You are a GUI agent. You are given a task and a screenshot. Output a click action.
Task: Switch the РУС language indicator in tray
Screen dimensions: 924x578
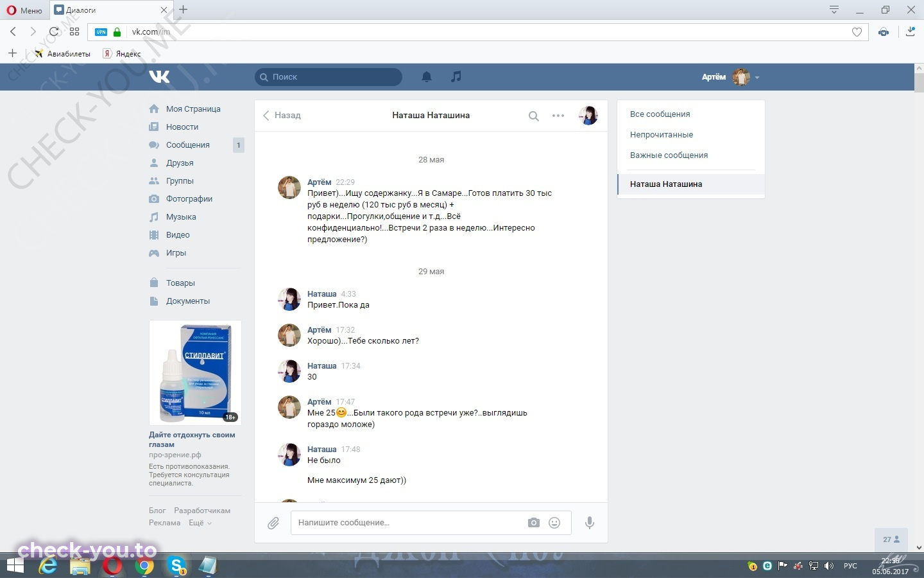[850, 566]
